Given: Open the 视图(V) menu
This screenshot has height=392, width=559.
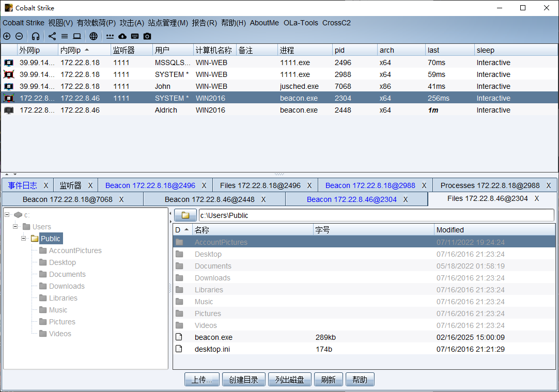Looking at the screenshot, I should 60,23.
